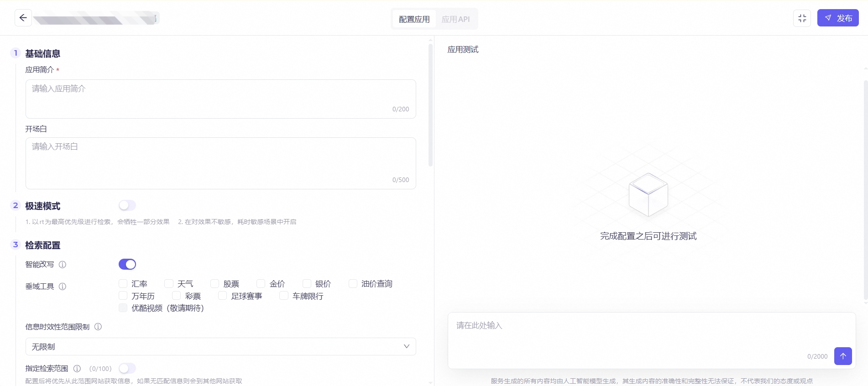Click the info icon next to 信息时效性范围限制
This screenshot has width=868, height=386.
98,327
